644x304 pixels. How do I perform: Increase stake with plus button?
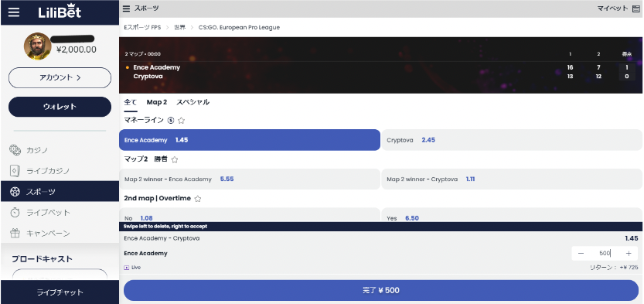[x=629, y=254]
